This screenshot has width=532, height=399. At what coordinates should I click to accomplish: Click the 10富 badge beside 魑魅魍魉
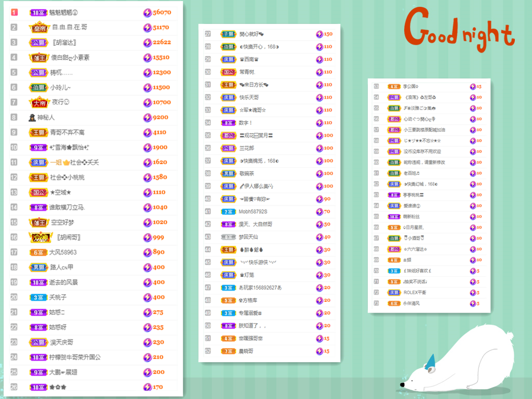click(38, 12)
